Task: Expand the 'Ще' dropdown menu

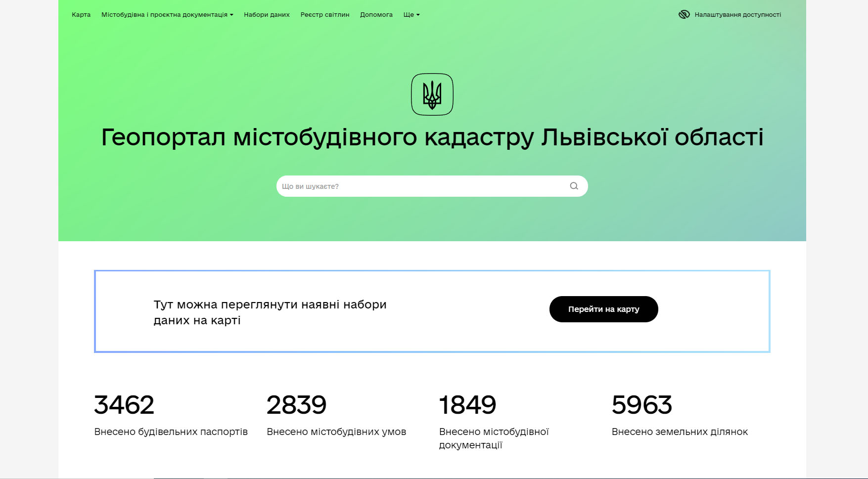Action: pos(411,15)
